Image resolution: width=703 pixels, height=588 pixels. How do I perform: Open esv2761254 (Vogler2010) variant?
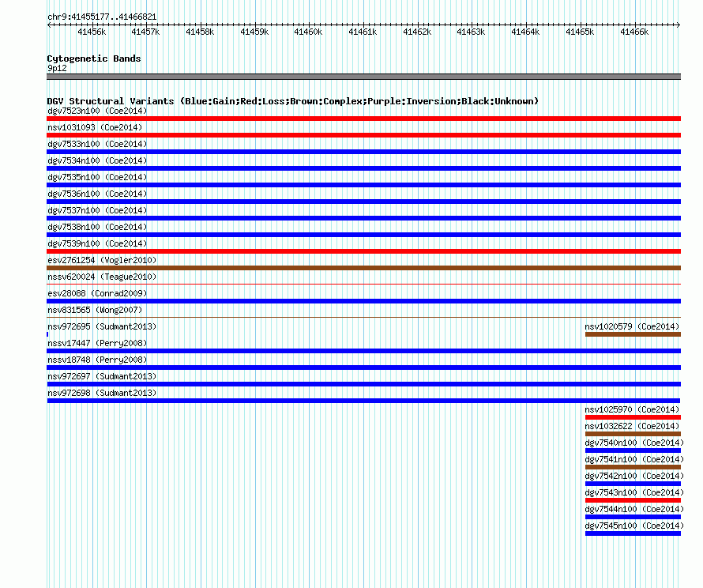tap(102, 260)
